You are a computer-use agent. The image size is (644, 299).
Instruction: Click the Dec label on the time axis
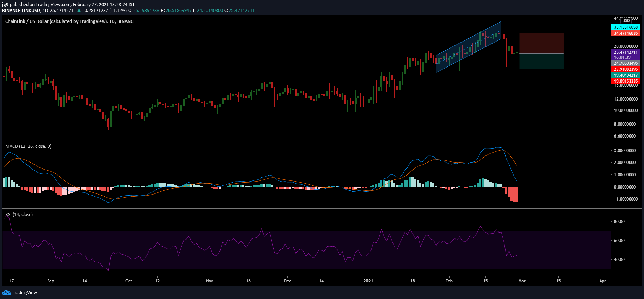(x=287, y=281)
